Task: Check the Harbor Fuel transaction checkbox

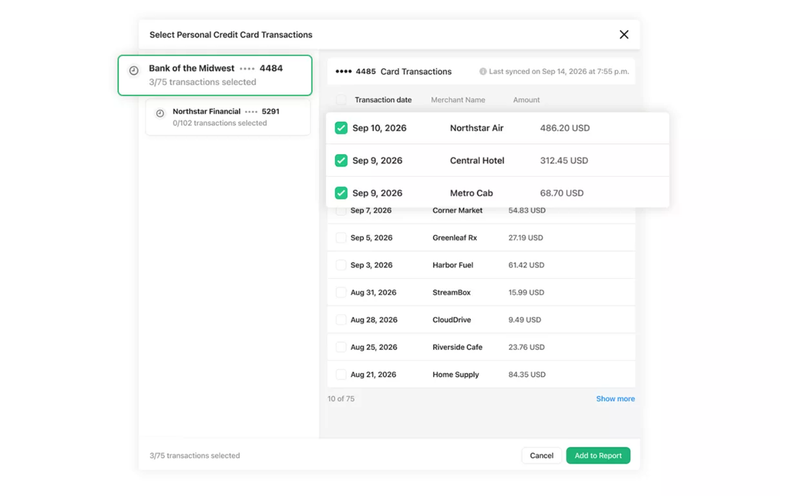Action: 341,265
